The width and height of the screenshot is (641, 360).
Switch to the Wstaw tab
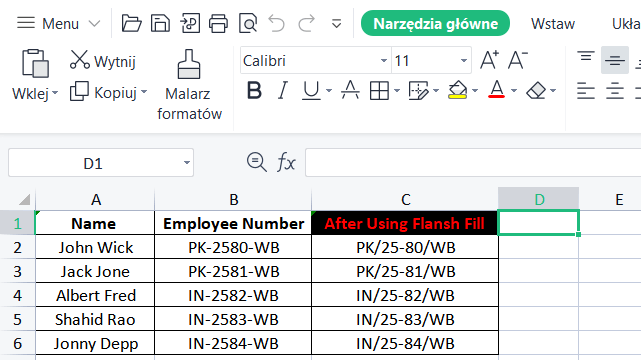(x=553, y=24)
